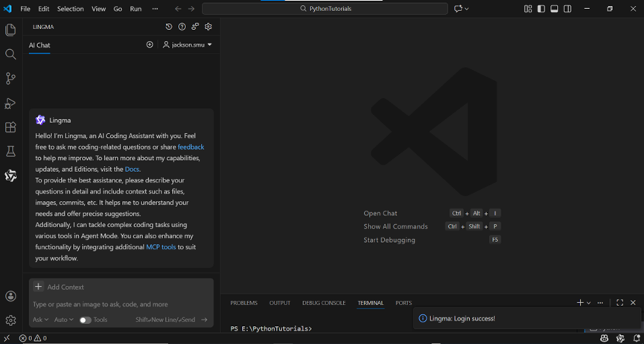
Task: Open the Copilot chat dropdown arrow
Action: click(467, 9)
